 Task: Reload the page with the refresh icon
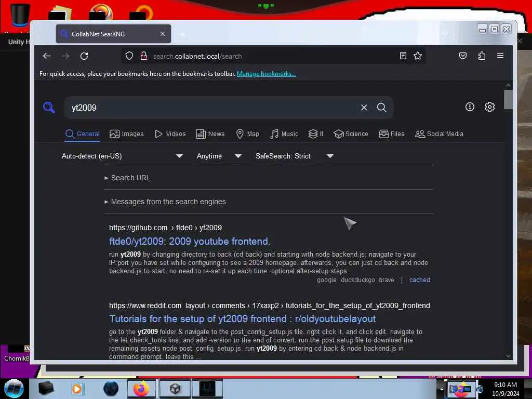point(84,56)
